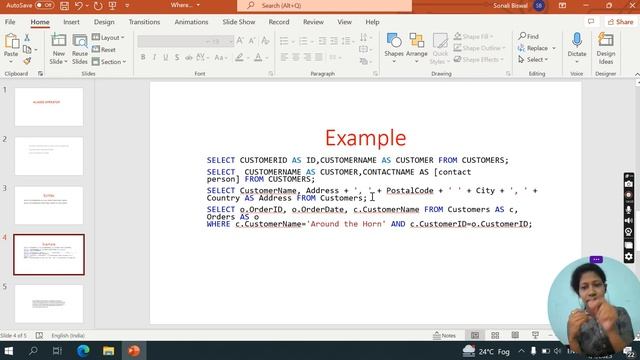Open File Explorer from taskbar
Screen dimensions: 640x360
tap(108, 350)
